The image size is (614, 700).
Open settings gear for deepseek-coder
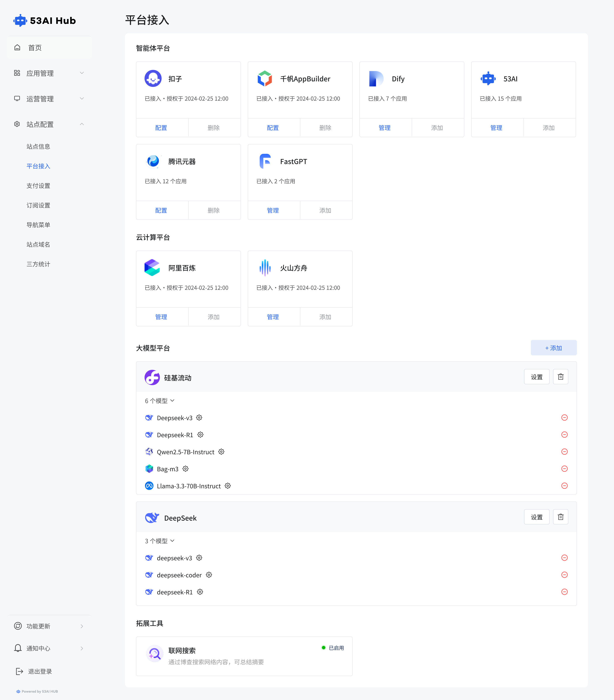click(x=209, y=575)
